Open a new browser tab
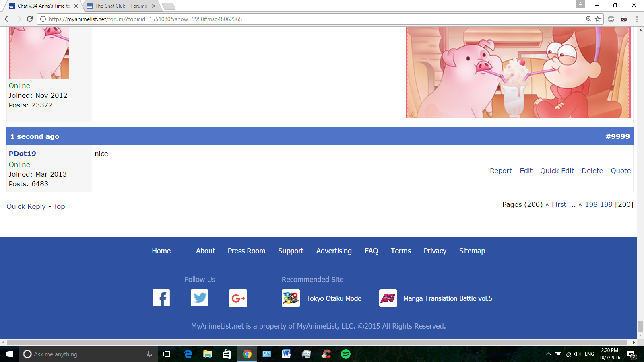 169,6
